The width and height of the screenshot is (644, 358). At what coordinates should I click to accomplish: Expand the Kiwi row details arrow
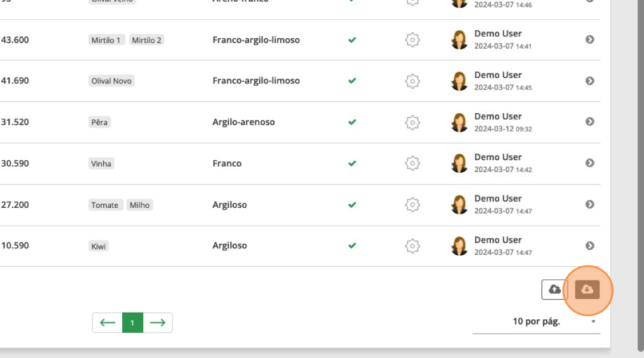590,245
